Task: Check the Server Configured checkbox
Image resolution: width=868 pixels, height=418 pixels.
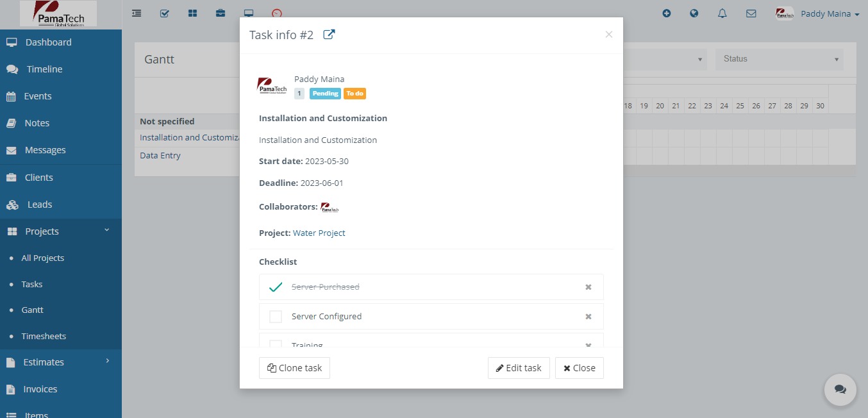Action: point(276,317)
